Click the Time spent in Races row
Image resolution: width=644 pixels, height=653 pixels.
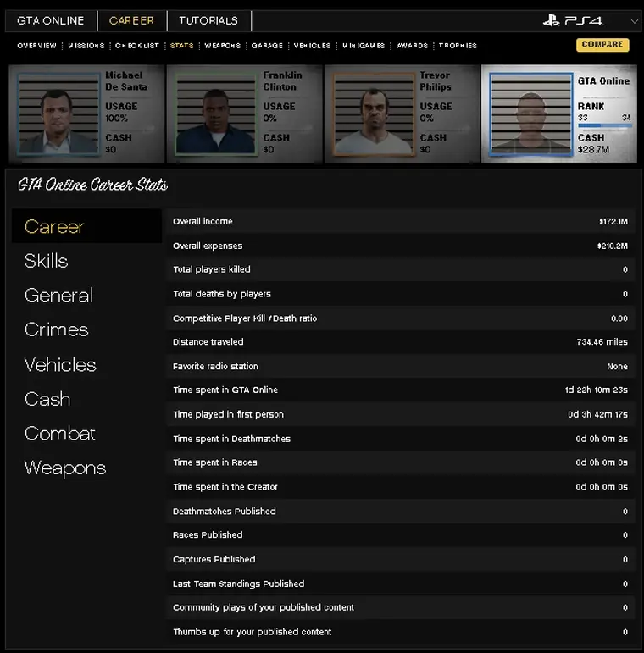click(x=401, y=462)
